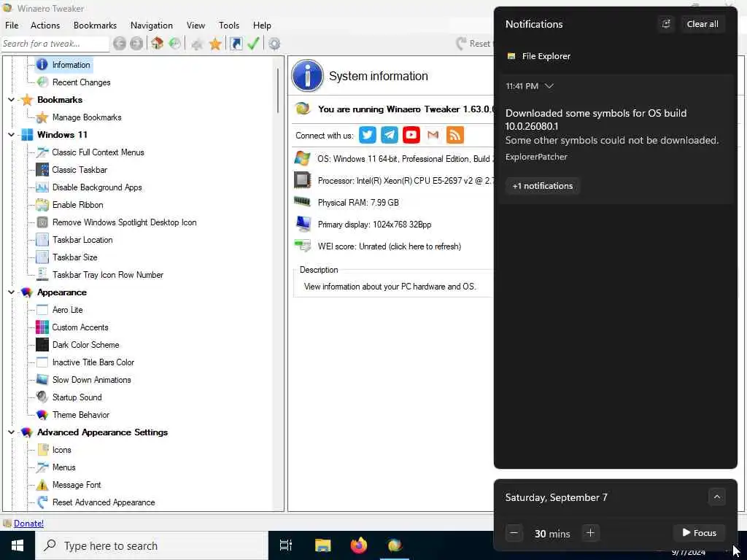Select Slow Down Animations tweak
Image resolution: width=747 pixels, height=560 pixels.
91,380
